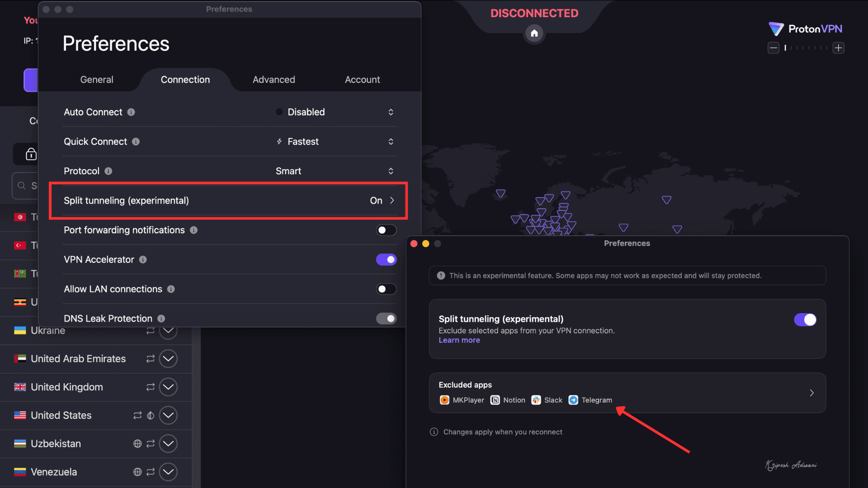Expand the United Arab Emirates server list

click(168, 359)
